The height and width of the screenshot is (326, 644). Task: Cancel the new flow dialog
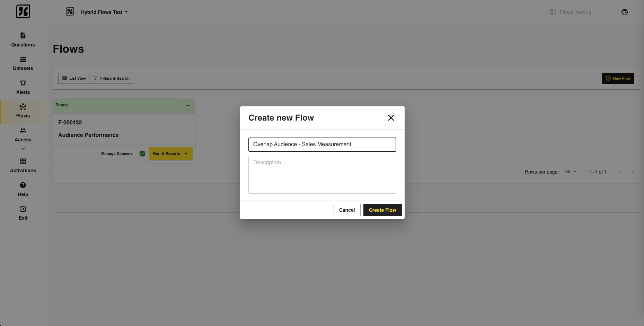click(x=347, y=210)
